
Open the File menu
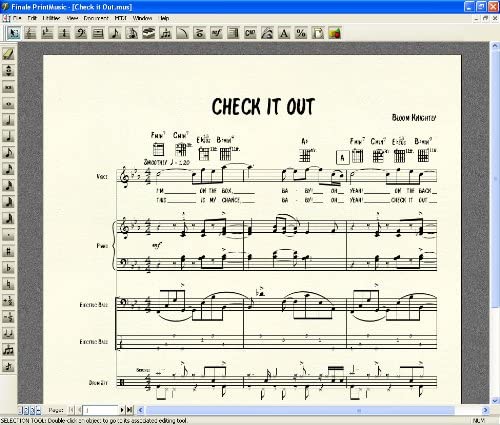click(x=17, y=18)
